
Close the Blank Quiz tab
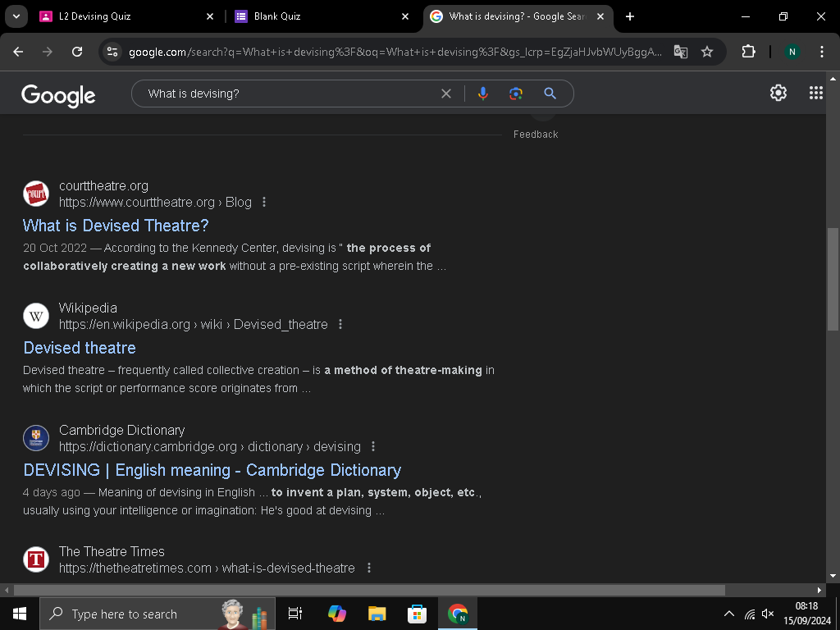tap(405, 16)
